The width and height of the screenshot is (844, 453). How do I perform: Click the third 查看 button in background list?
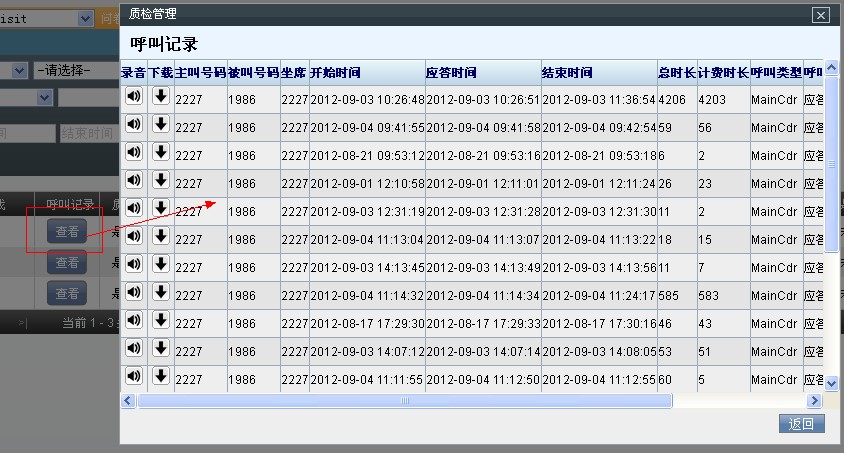click(67, 293)
